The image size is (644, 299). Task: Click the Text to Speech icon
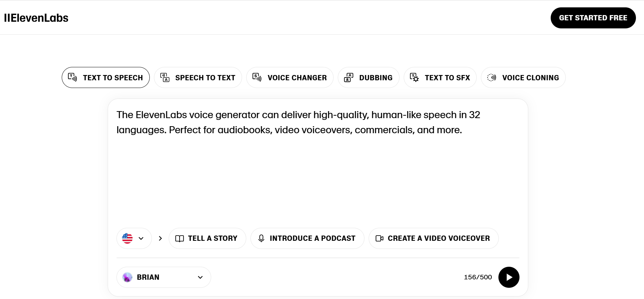72,77
